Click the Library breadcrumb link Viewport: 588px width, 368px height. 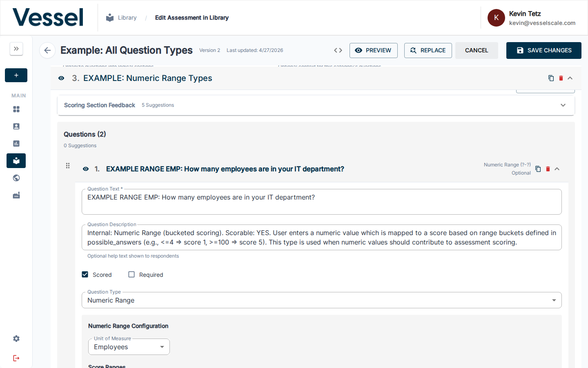pyautogui.click(x=127, y=18)
